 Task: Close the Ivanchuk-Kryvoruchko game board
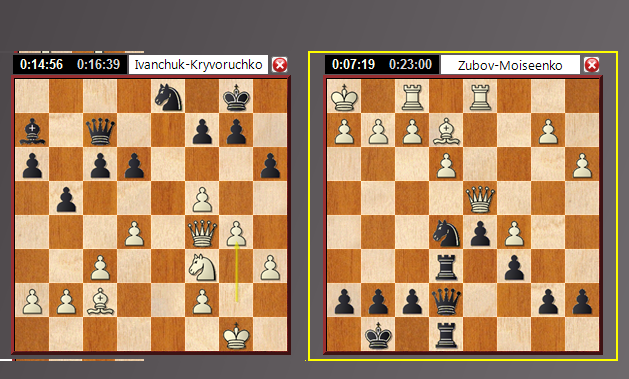pos(280,65)
